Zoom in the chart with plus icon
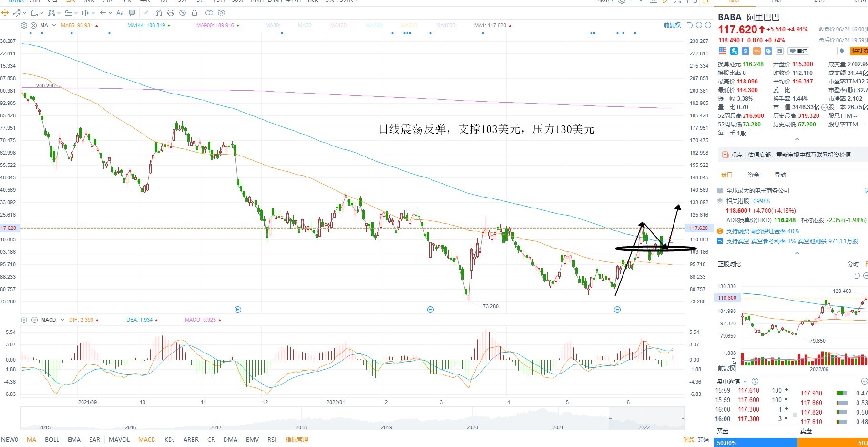This screenshot has width=868, height=447. coord(708,25)
